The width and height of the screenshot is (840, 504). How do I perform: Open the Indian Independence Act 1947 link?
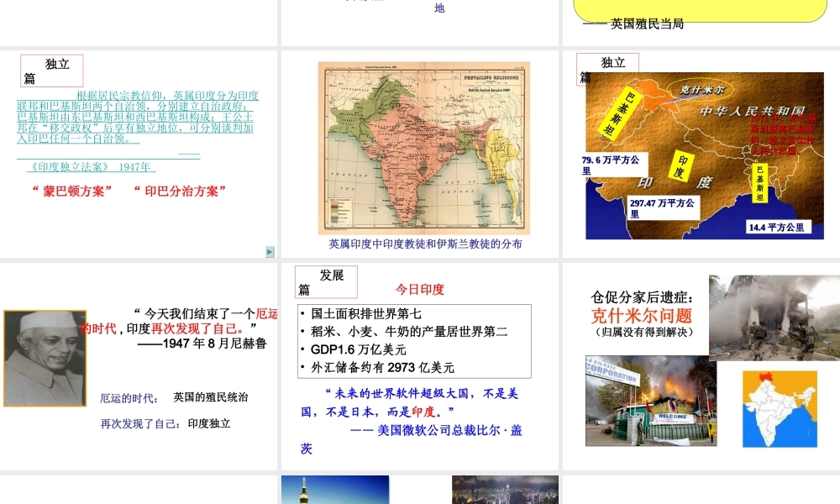coord(88,166)
